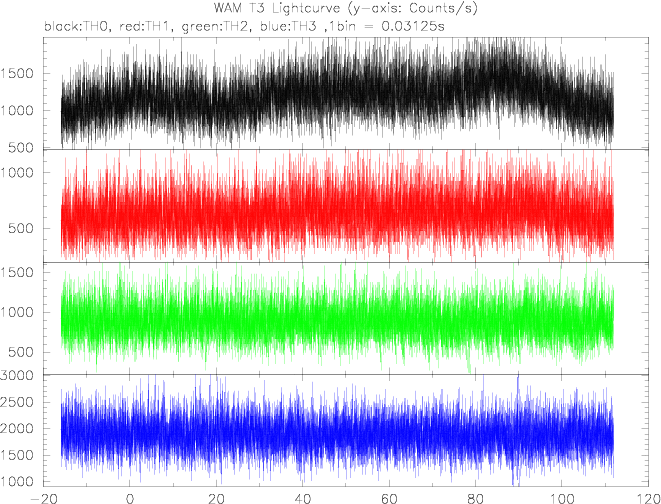
Task: Select the blue TH3 lightcurve panel
Action: point(346,430)
